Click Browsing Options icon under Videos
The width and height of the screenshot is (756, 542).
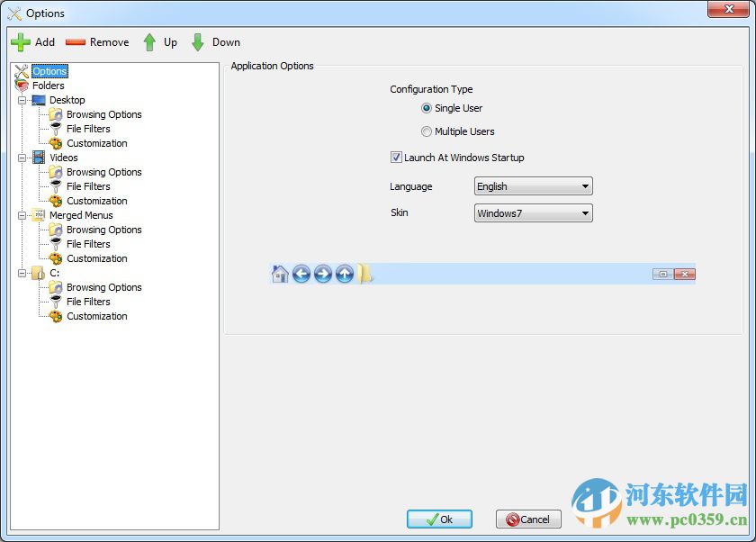coord(56,172)
